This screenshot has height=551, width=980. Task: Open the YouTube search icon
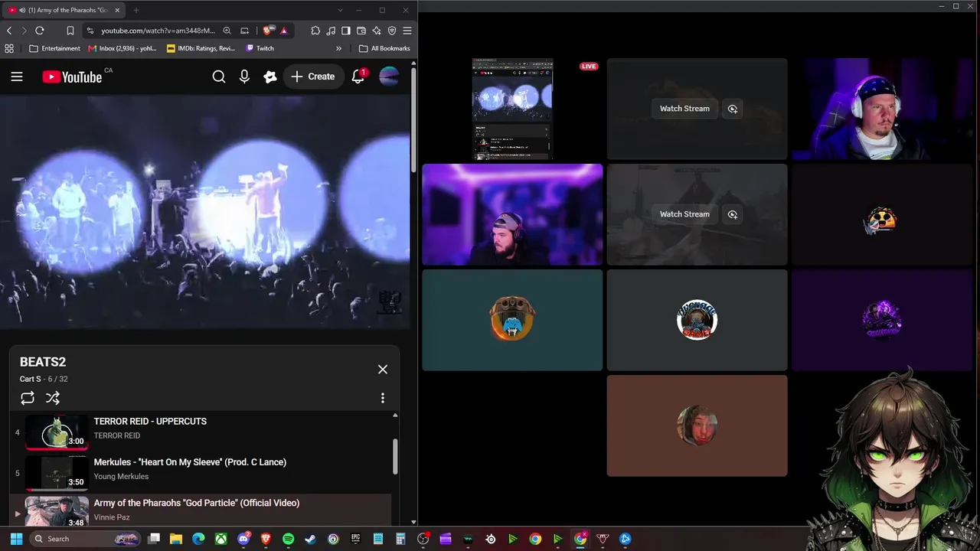(x=219, y=77)
